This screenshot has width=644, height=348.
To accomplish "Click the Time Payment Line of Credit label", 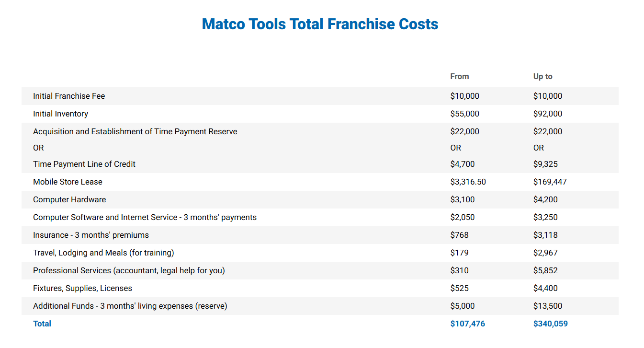I will click(x=84, y=164).
